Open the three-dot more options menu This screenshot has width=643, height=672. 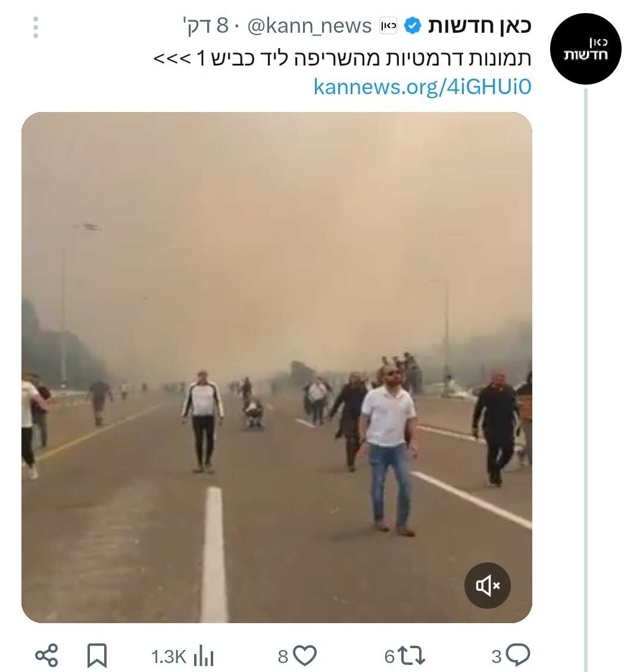36,27
